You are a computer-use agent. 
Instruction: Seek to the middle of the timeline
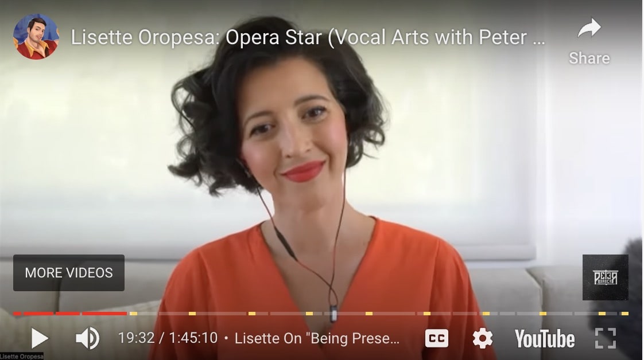pyautogui.click(x=321, y=314)
